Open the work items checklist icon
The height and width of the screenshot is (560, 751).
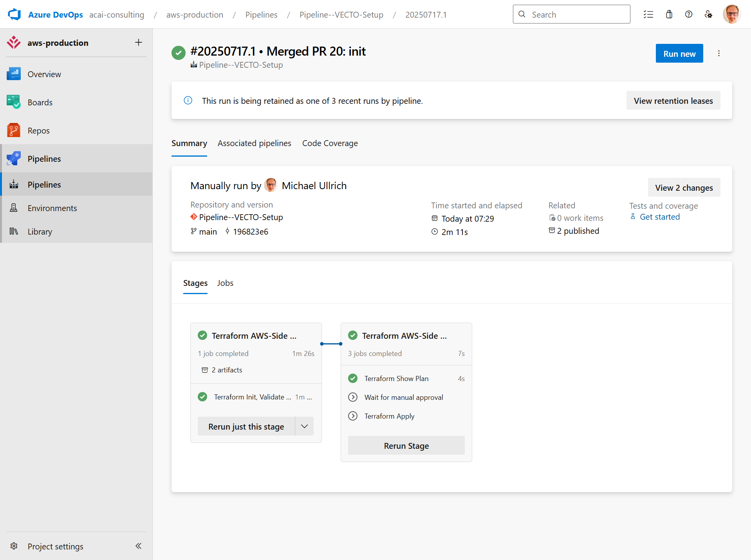[648, 14]
